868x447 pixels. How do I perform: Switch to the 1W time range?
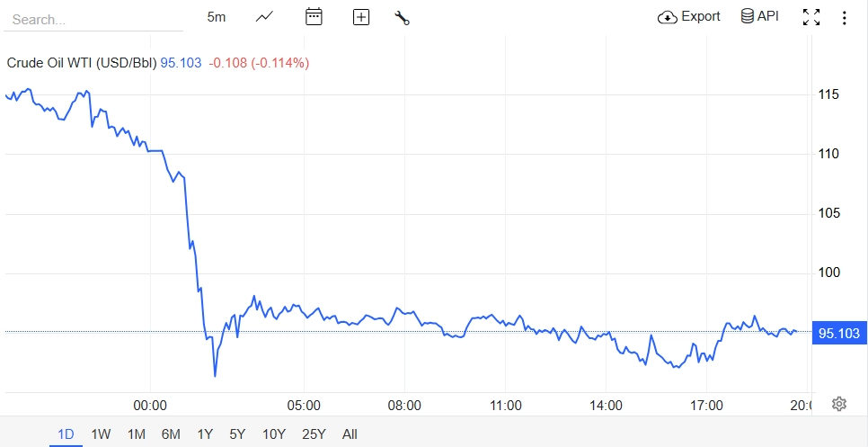tap(102, 434)
